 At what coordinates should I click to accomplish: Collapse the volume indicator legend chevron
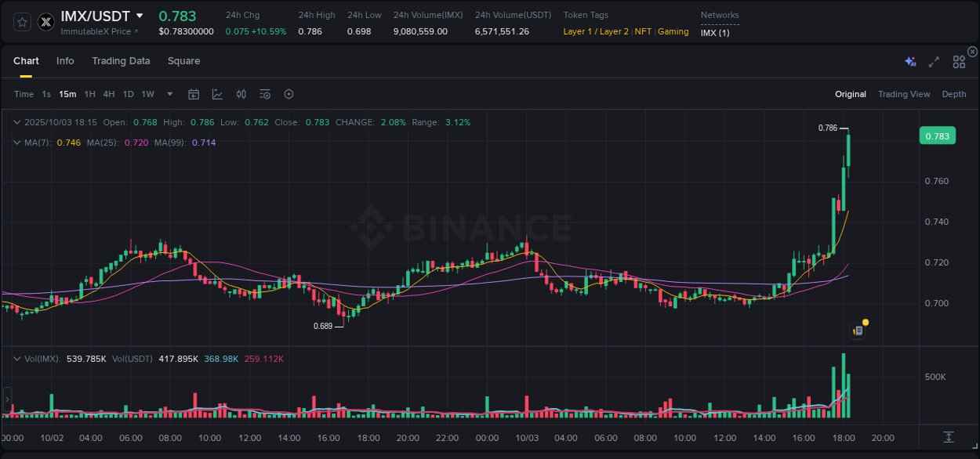(16, 359)
